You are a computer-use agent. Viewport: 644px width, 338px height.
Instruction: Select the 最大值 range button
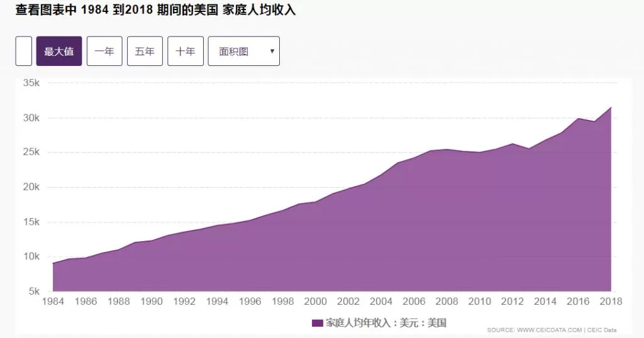pyautogui.click(x=58, y=52)
